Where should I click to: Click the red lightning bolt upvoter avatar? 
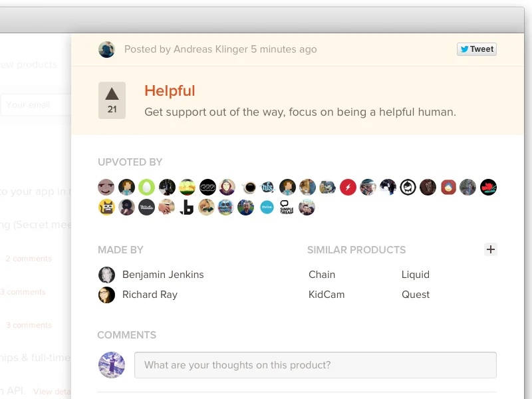tap(348, 188)
